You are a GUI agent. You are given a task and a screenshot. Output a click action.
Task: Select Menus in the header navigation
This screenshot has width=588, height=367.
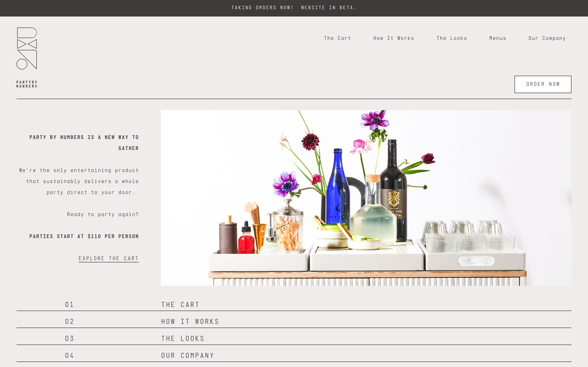498,38
